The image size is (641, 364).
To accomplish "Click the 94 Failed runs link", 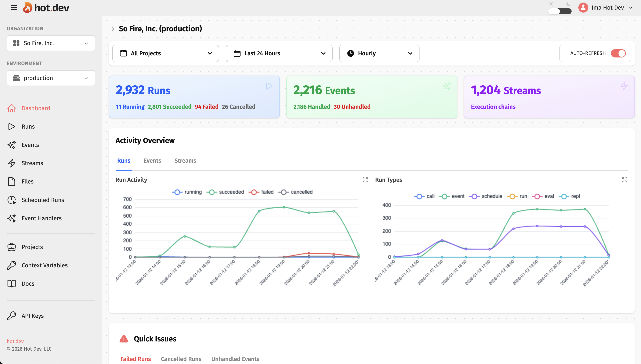I will coord(206,107).
